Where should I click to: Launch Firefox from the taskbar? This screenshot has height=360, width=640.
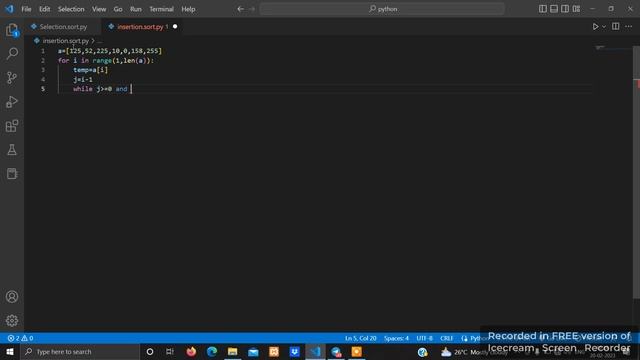point(191,351)
